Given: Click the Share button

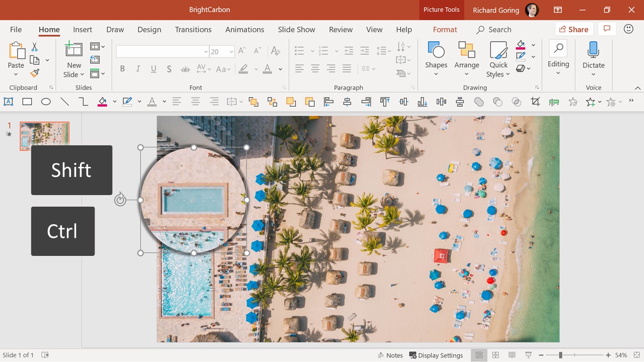Looking at the screenshot, I should point(574,30).
